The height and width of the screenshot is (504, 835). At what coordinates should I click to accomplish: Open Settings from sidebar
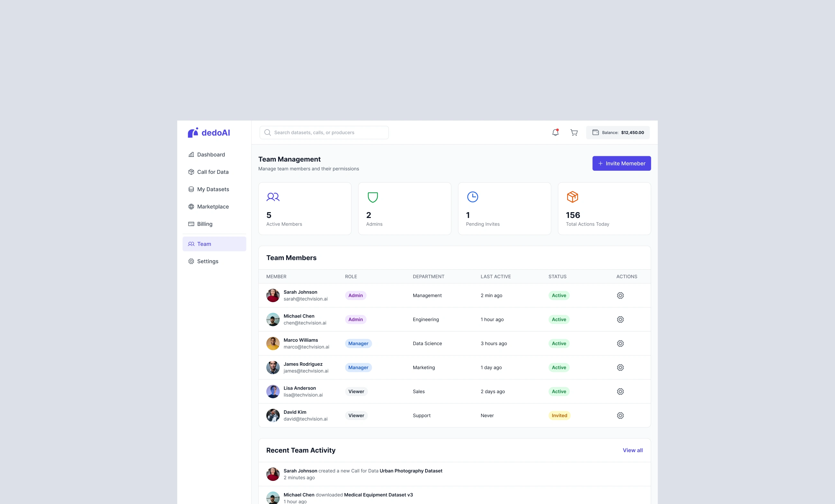pos(207,262)
